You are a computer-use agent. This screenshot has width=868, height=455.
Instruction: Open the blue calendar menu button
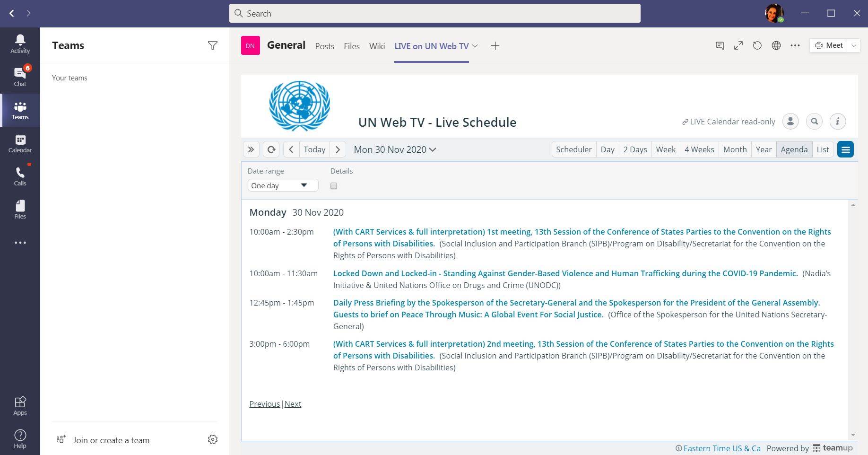coord(845,149)
